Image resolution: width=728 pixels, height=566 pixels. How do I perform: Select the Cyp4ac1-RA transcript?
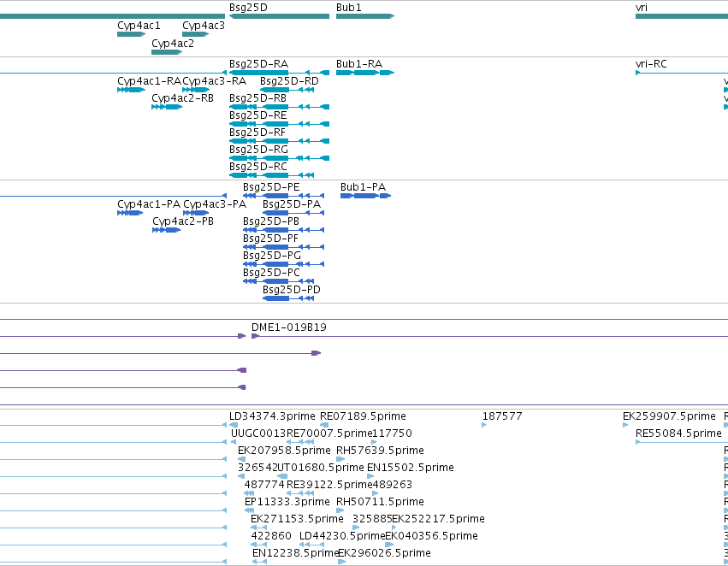(x=132, y=90)
